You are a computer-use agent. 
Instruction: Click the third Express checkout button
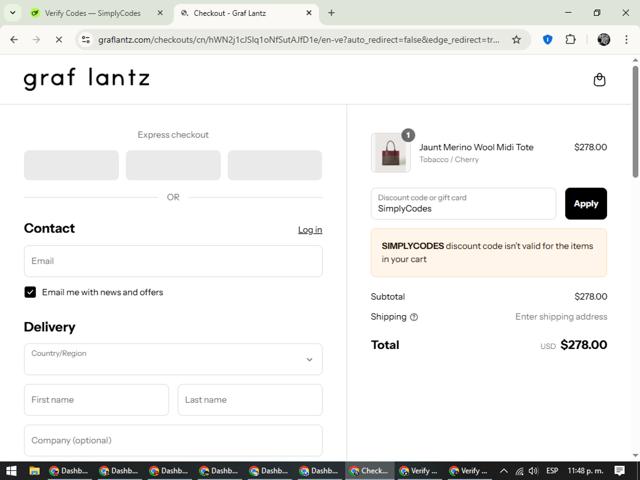[x=275, y=165]
